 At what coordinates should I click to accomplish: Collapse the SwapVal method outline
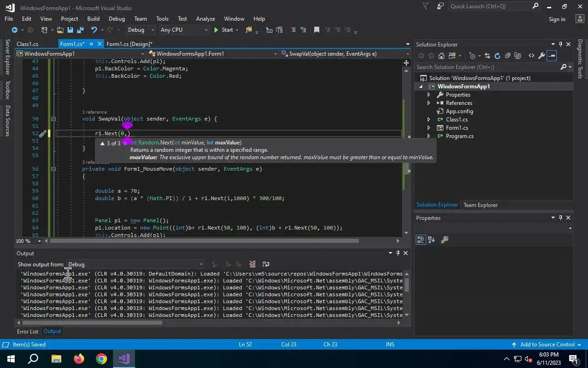[x=53, y=119]
